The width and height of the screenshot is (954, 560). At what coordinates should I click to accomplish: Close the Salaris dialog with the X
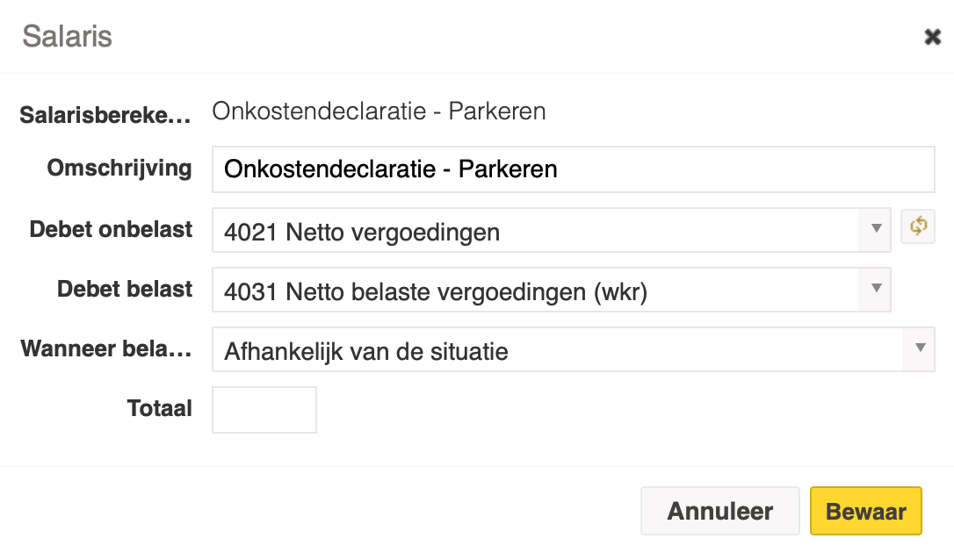tap(932, 37)
